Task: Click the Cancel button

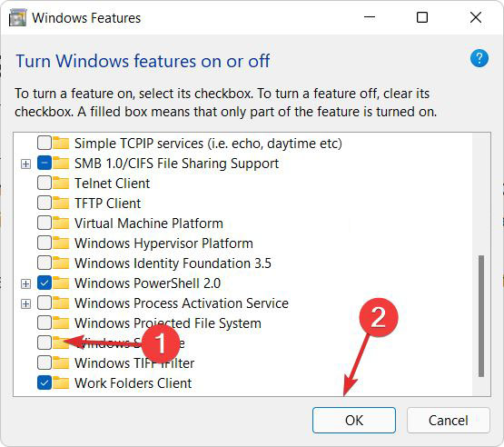Action: tap(449, 421)
